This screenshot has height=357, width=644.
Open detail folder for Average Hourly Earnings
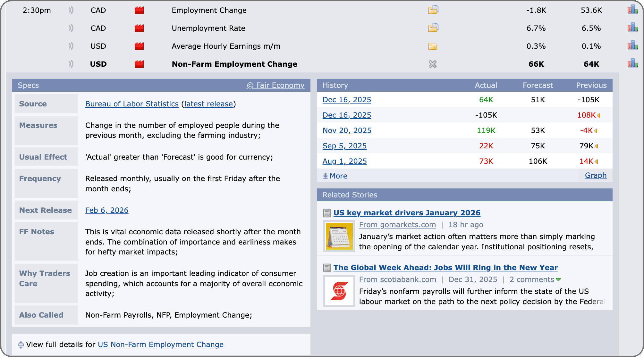point(433,46)
